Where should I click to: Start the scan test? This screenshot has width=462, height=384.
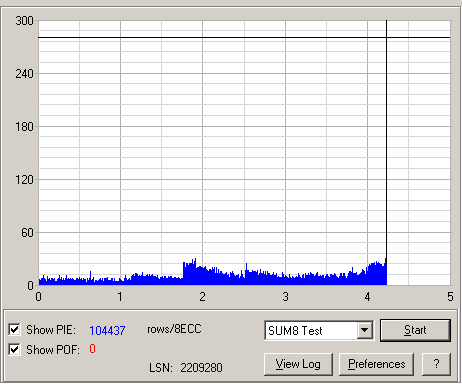(x=415, y=330)
